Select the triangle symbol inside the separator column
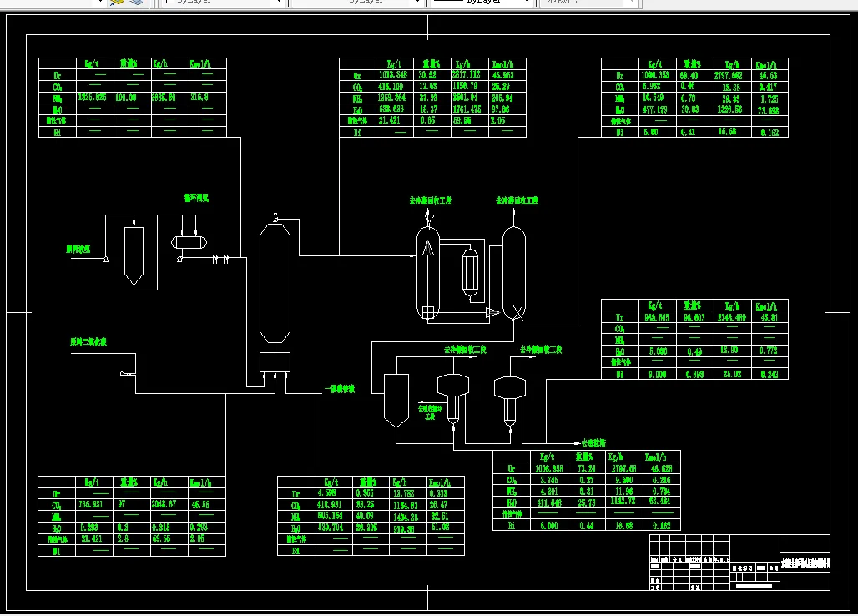858x616 pixels. pyautogui.click(x=428, y=249)
